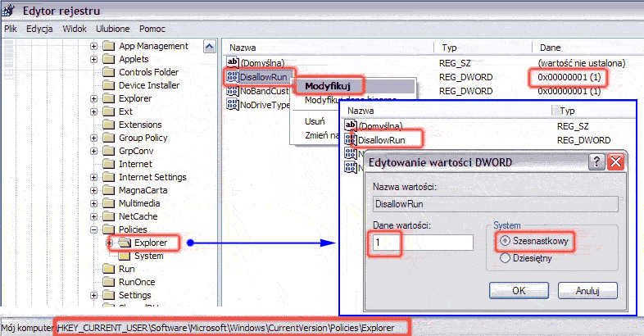Click the (Domyślna) string value icon
The height and width of the screenshot is (336, 644).
231,62
